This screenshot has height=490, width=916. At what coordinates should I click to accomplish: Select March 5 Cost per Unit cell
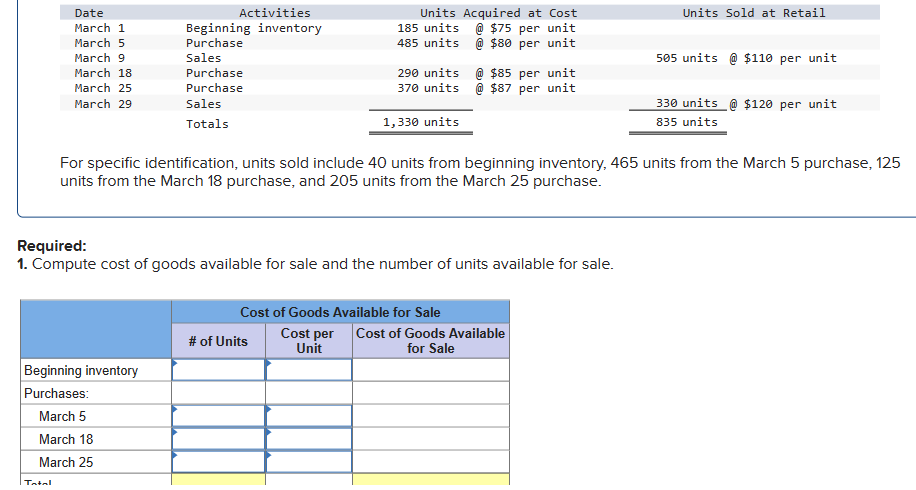[x=309, y=416]
